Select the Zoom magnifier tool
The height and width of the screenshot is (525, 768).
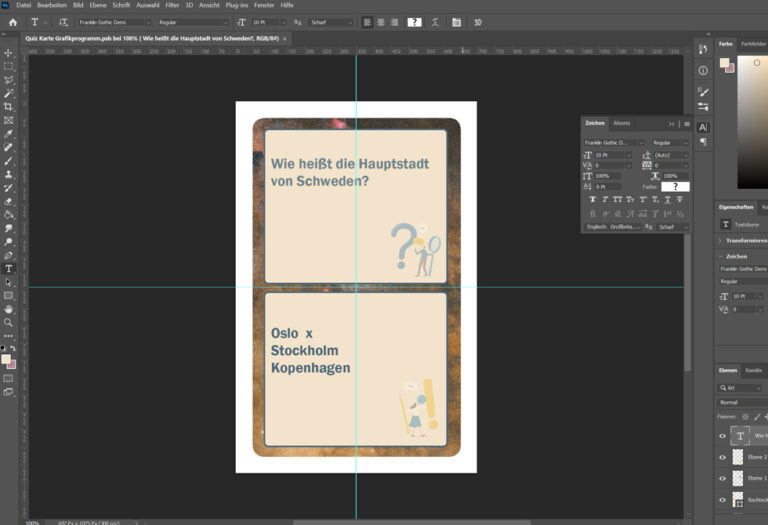coord(9,323)
